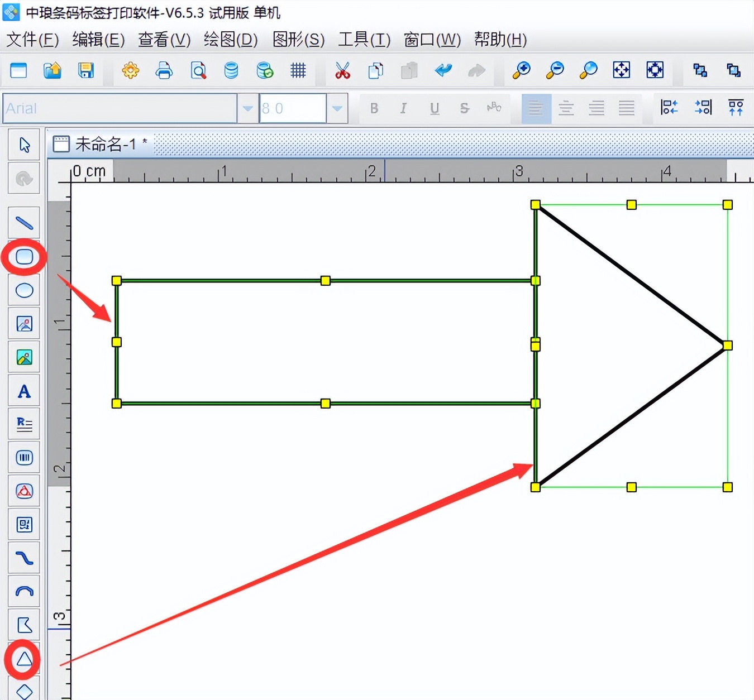The width and height of the screenshot is (754, 700).
Task: Open the print icon in toolbar
Action: (x=164, y=70)
